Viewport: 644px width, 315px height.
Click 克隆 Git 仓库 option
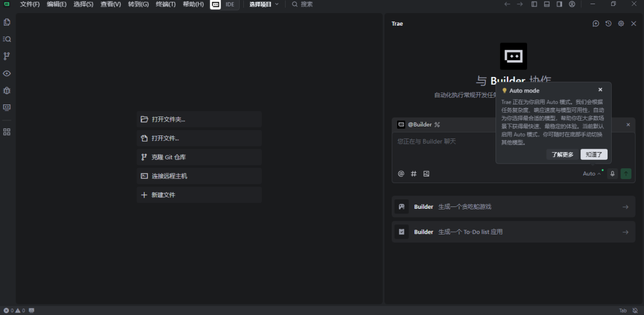tap(199, 157)
